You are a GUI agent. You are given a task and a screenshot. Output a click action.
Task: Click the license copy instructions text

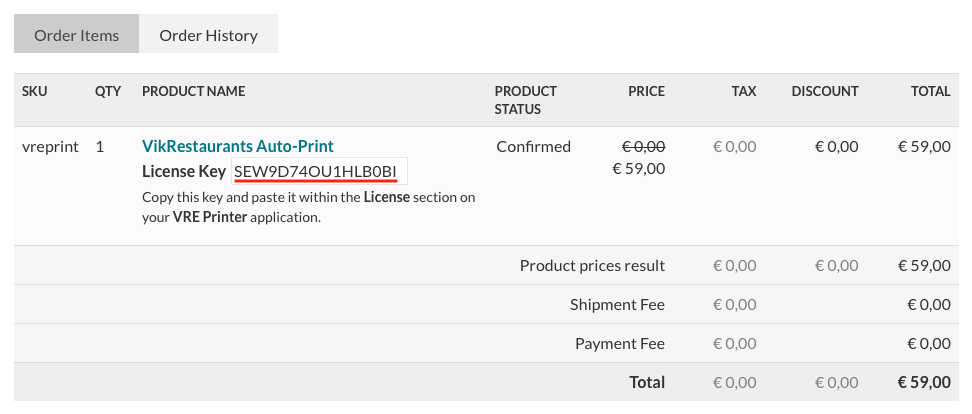308,207
